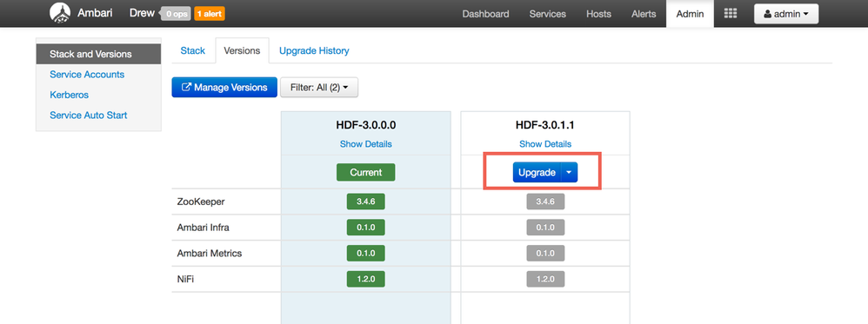Click green Ambari Infra 0.1.0 badge
Screen dimensions: 868x324
tap(366, 228)
